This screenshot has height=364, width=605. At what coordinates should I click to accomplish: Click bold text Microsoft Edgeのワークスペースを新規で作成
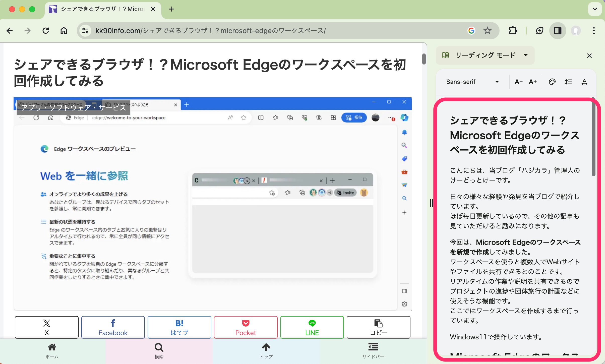tap(515, 247)
